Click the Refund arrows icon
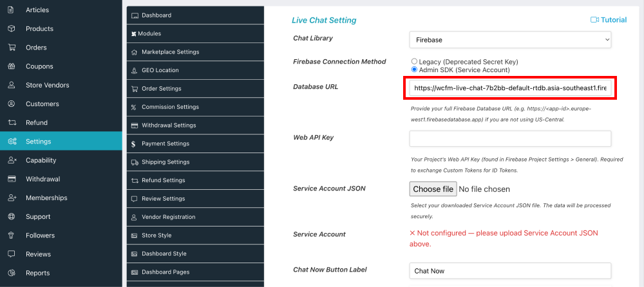The height and width of the screenshot is (287, 644). click(12, 123)
